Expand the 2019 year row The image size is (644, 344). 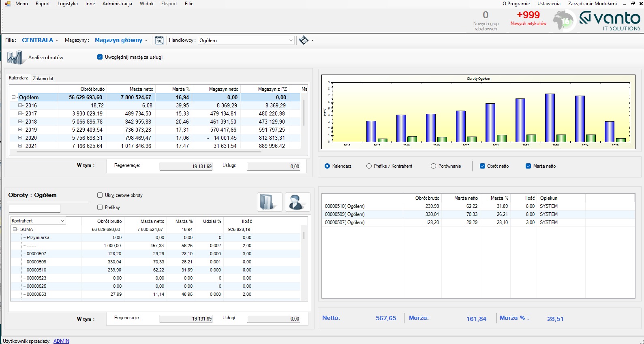[x=20, y=130]
